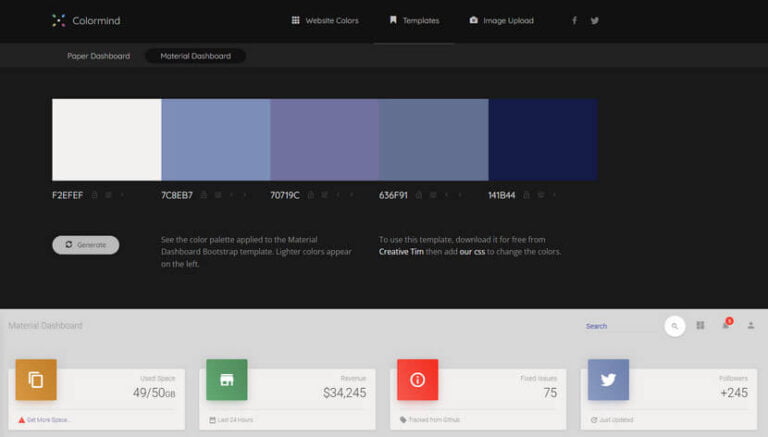Move the 70719C color right with arrow
Screen dimensions: 768x437
pyautogui.click(x=351, y=195)
